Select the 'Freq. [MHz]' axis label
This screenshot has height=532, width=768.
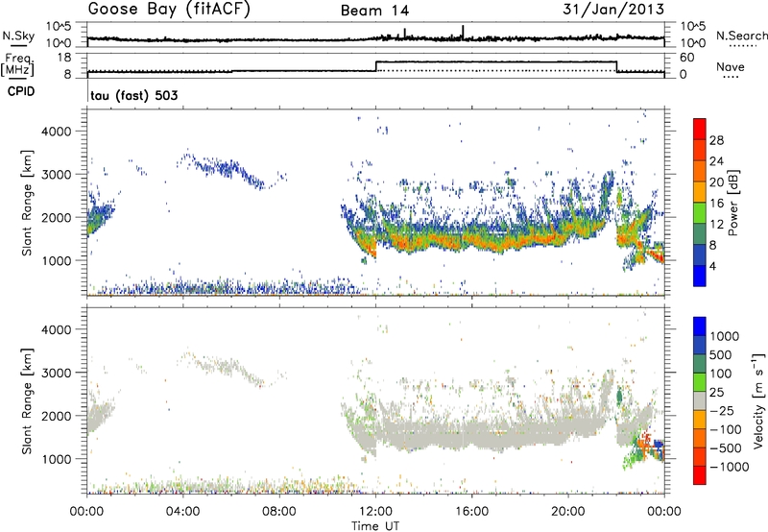[x=19, y=64]
